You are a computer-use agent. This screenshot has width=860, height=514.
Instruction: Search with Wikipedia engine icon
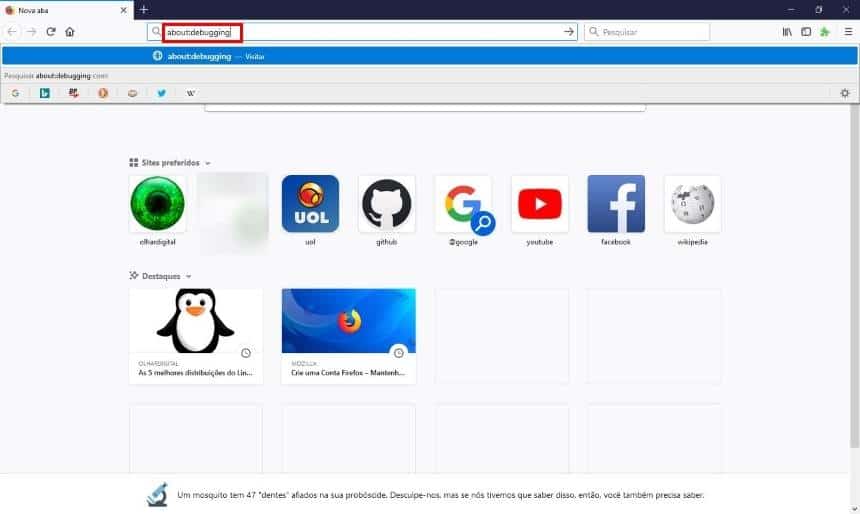pyautogui.click(x=190, y=93)
